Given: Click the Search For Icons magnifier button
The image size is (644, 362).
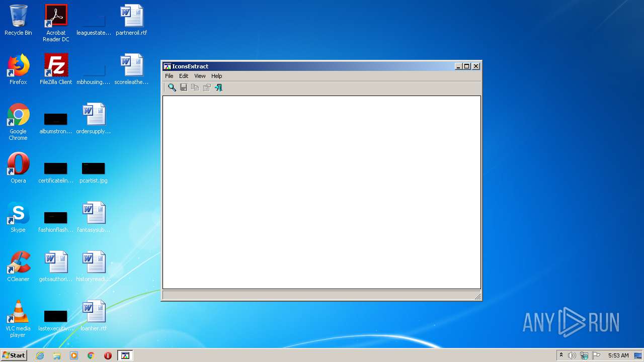Looking at the screenshot, I should coord(172,87).
